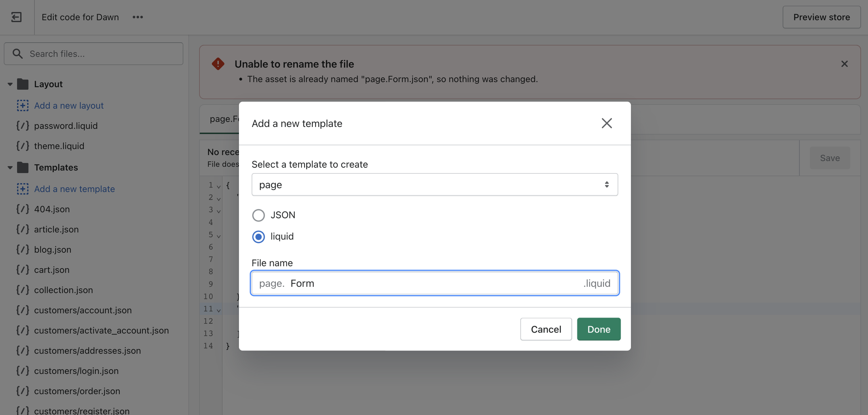Collapse the Layout folder arrow

(x=10, y=84)
